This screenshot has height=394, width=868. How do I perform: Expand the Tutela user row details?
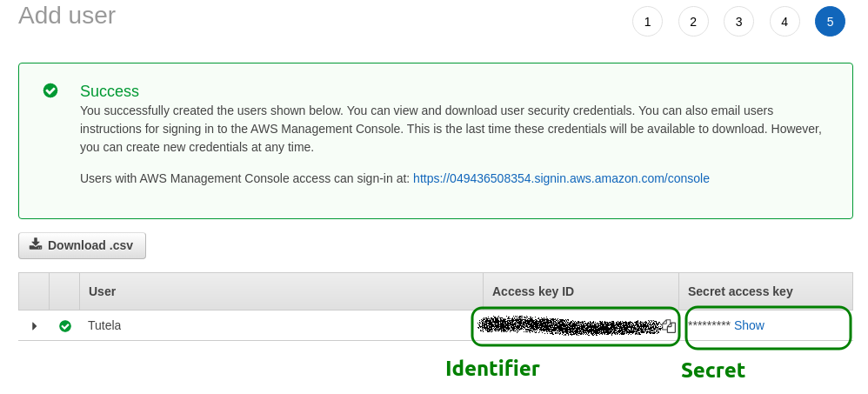tap(34, 326)
